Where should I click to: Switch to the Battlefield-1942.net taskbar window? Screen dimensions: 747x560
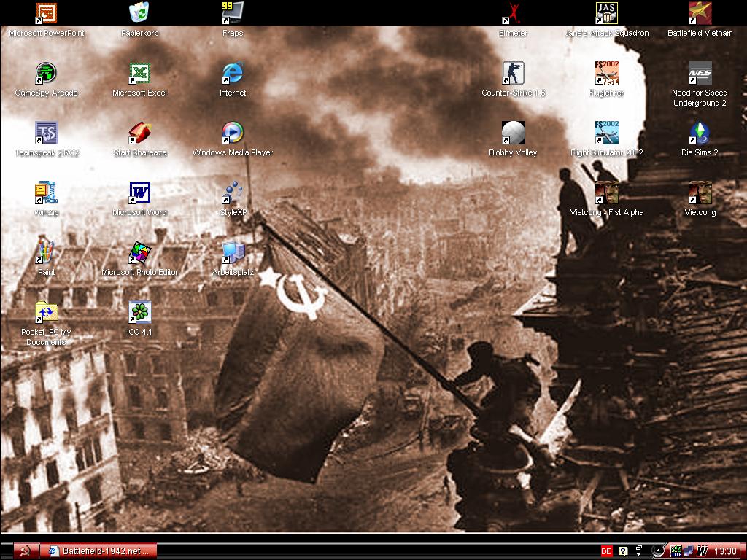[x=98, y=551]
